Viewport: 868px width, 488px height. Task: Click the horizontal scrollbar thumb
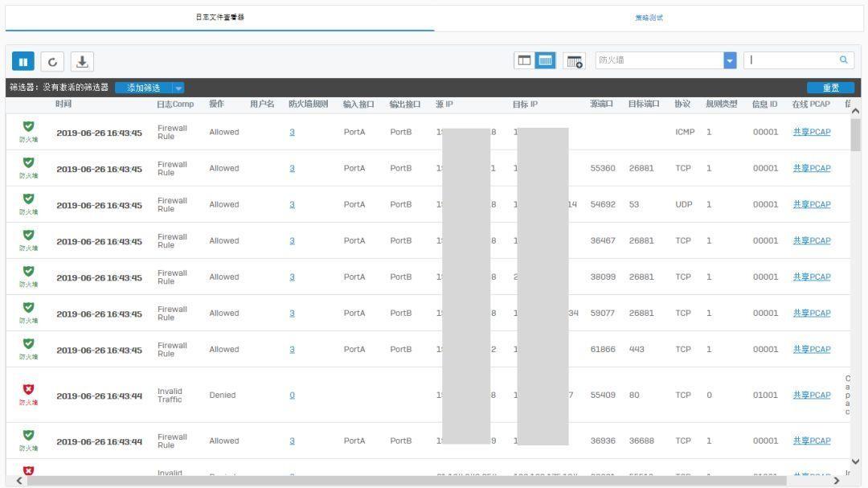(x=407, y=481)
